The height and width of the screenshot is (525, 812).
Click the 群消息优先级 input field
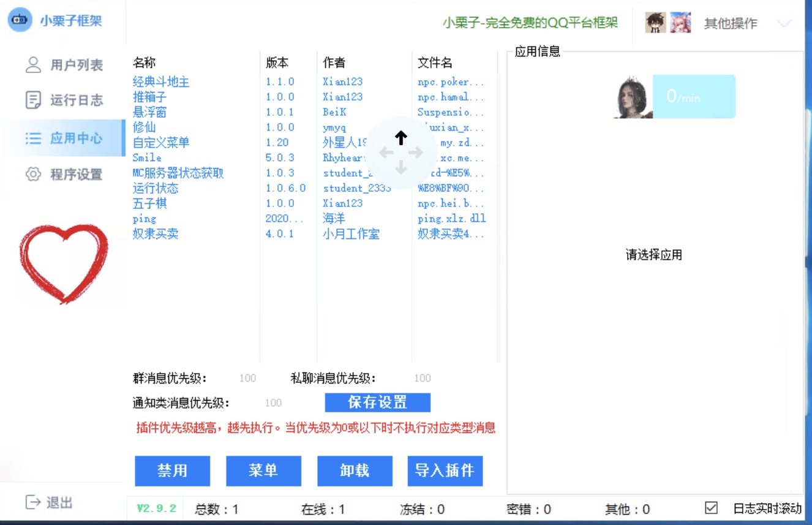point(247,379)
